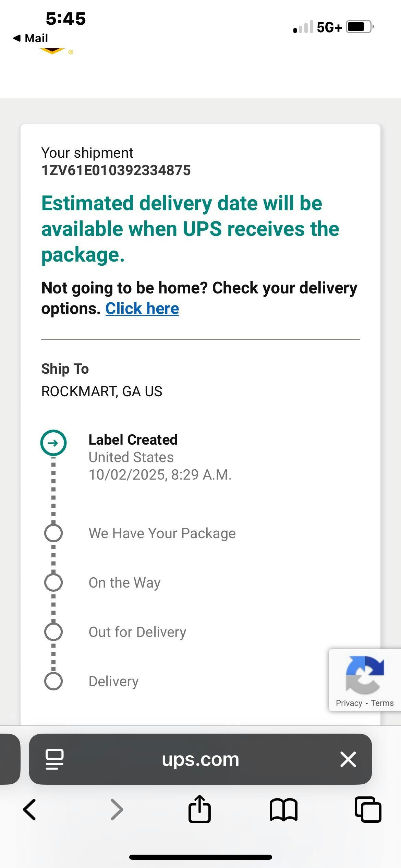The height and width of the screenshot is (868, 401).
Task: Open reCAPTCHA Privacy link
Action: pos(349,703)
